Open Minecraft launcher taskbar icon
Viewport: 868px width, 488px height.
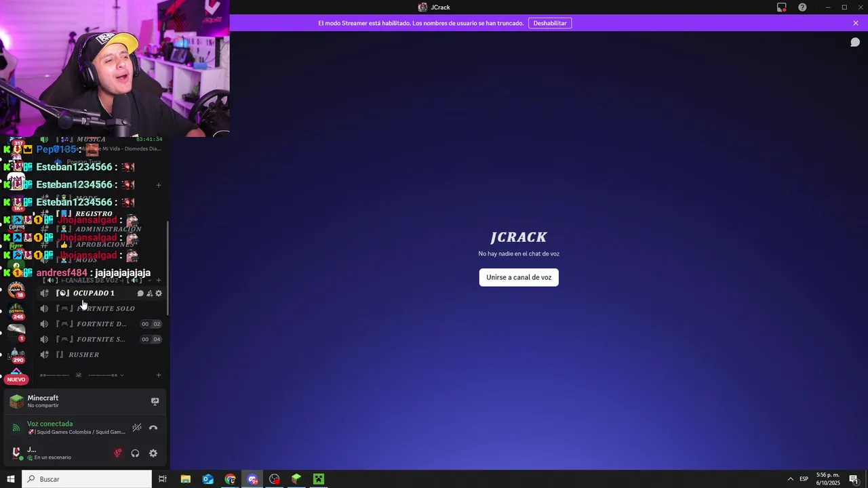[x=296, y=479]
